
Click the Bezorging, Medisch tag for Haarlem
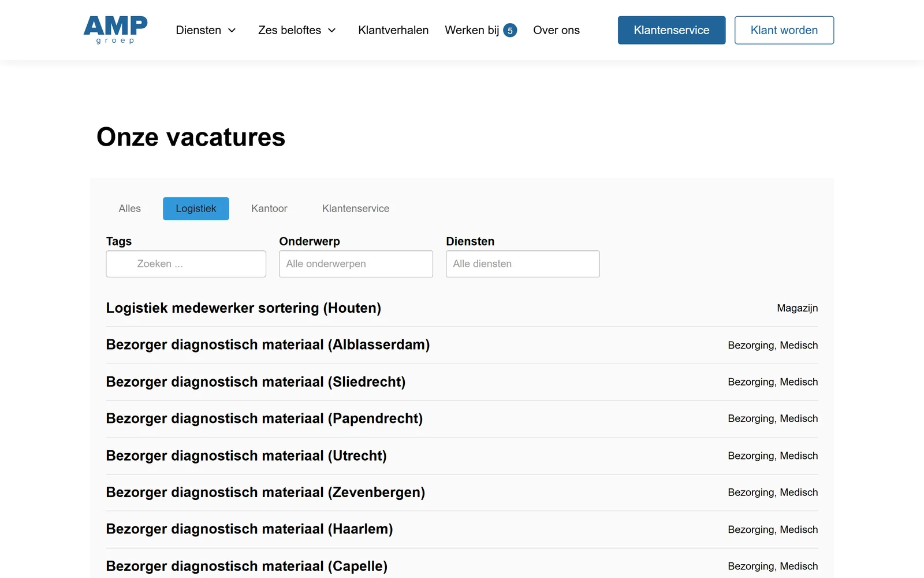point(773,529)
